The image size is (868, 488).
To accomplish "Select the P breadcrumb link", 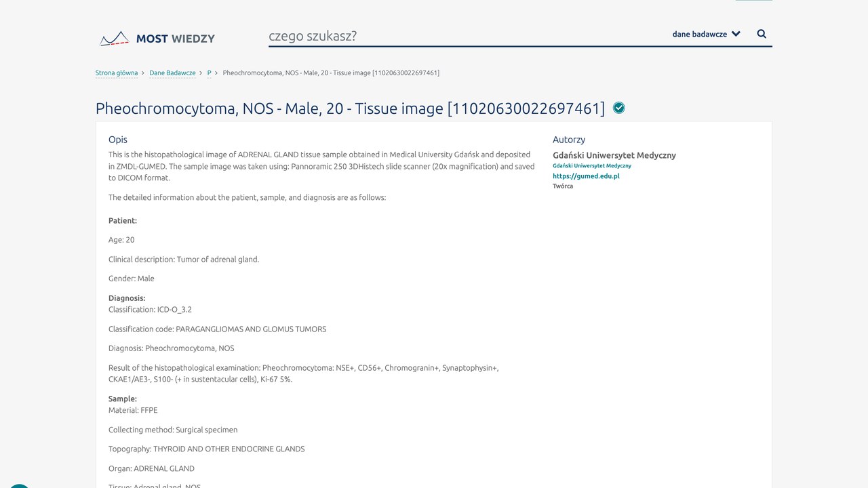I will (210, 73).
